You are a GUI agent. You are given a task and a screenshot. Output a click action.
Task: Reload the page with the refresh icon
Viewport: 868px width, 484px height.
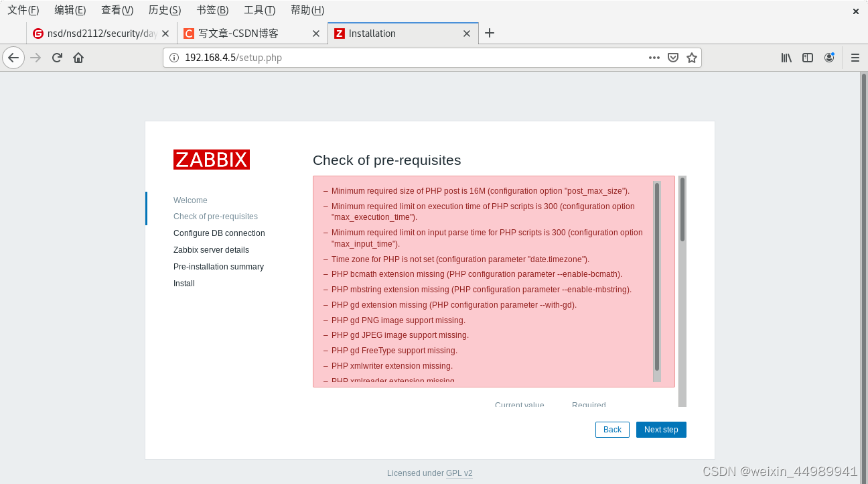[57, 58]
